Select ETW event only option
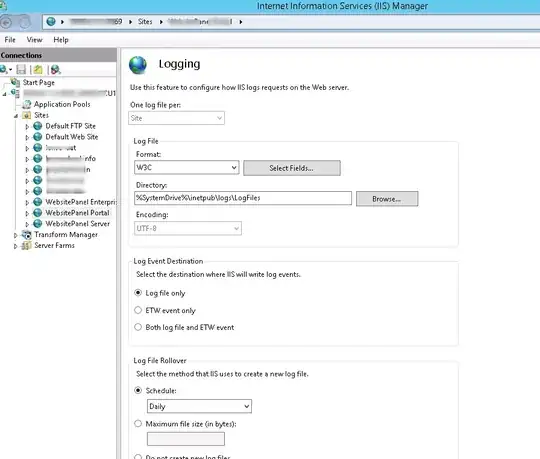The image size is (540, 459). click(x=138, y=310)
